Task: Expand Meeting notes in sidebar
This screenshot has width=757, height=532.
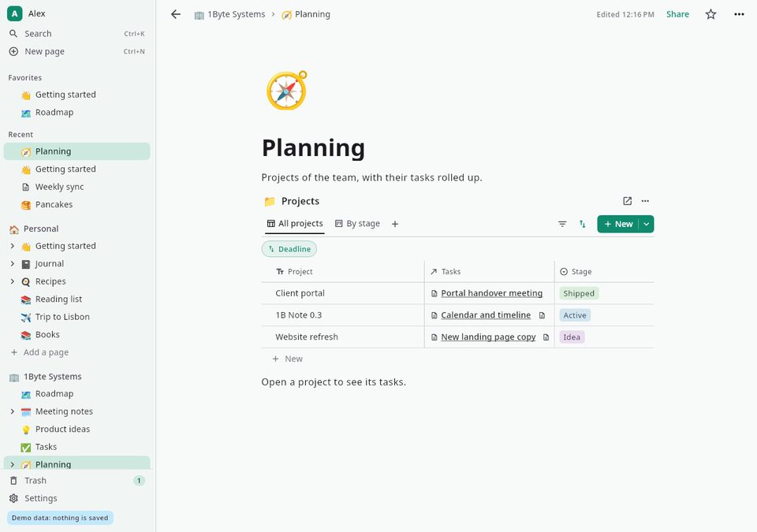Action: (x=13, y=411)
